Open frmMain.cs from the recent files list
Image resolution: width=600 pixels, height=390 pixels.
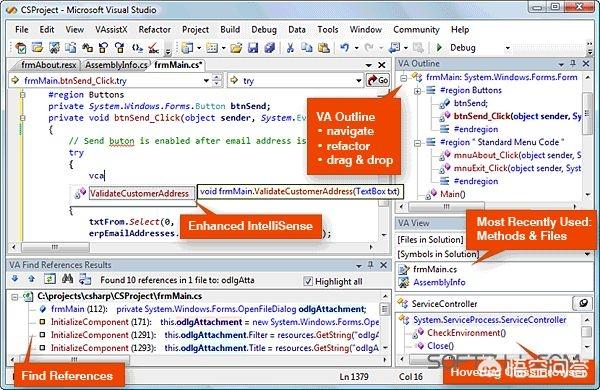pyautogui.click(x=435, y=269)
